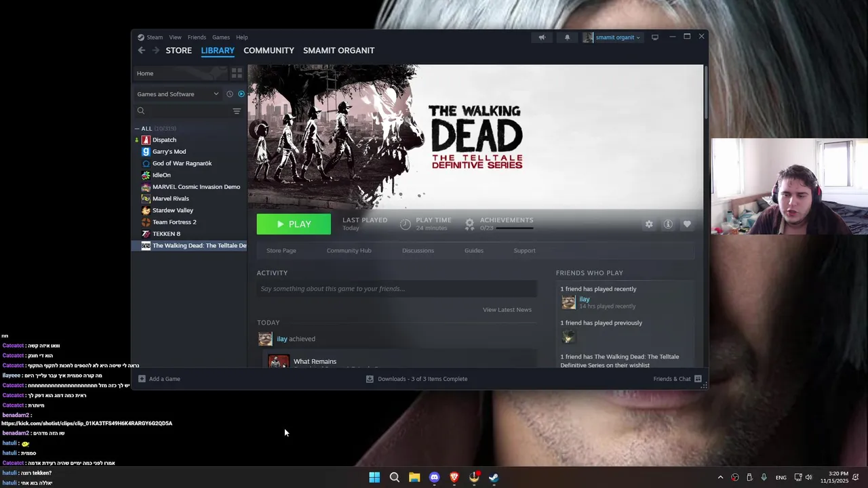Switch to the COMMUNITY tab

tap(269, 50)
